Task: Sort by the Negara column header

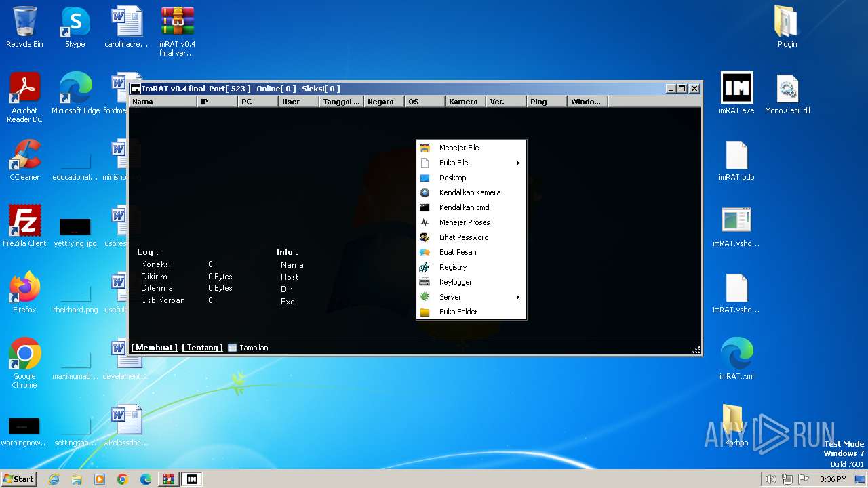Action: tap(384, 102)
